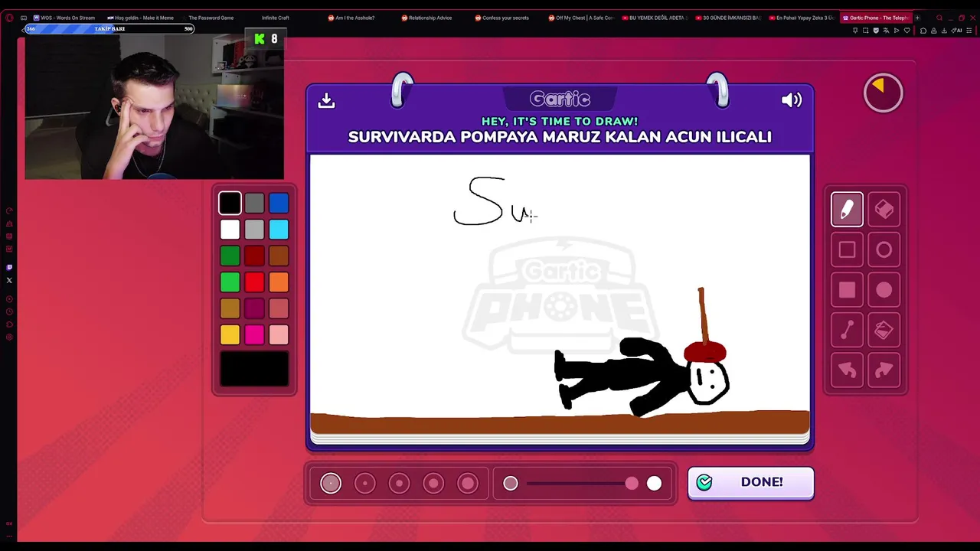Mute the Gartic Phone sound
The width and height of the screenshot is (980, 551).
pos(792,100)
